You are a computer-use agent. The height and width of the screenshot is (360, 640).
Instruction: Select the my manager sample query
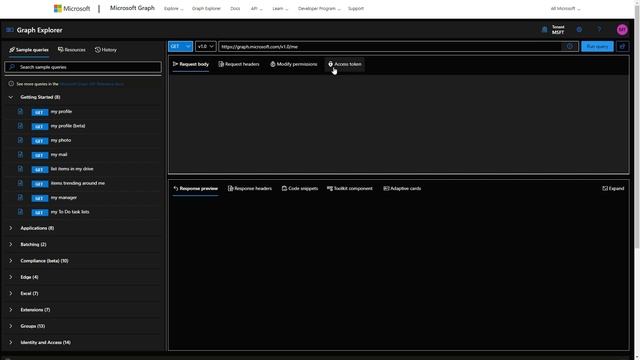pyautogui.click(x=64, y=198)
